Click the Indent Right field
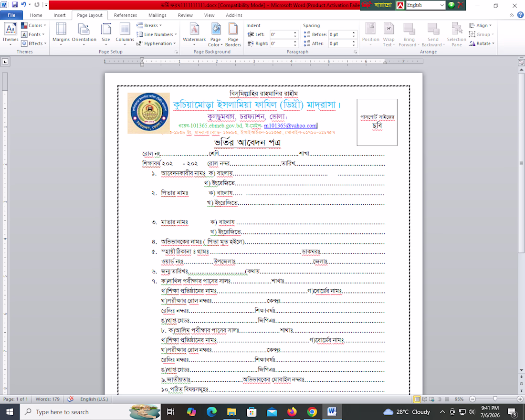The height and width of the screenshot is (420, 525). tap(282, 43)
